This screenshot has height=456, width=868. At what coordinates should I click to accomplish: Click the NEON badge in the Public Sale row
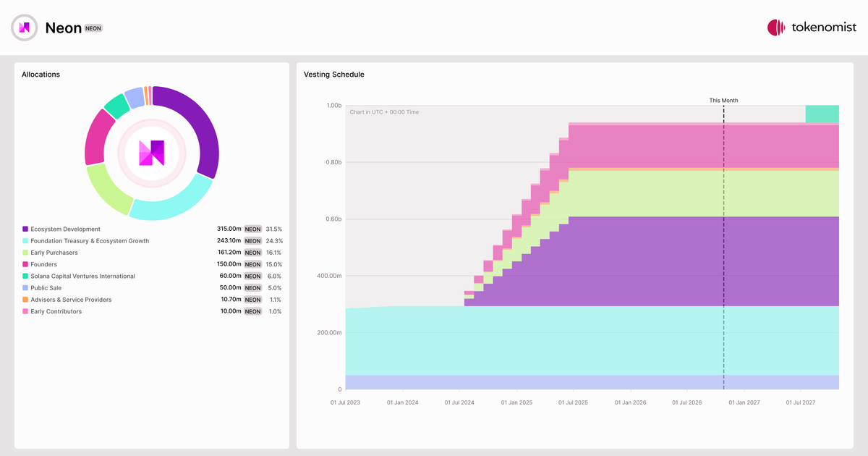pos(252,288)
